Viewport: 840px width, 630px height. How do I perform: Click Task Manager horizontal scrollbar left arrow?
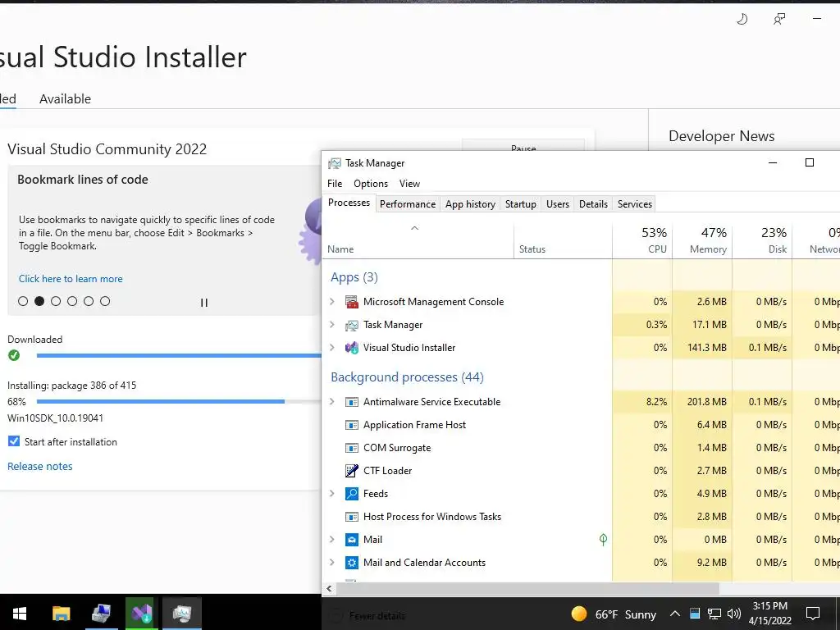tap(329, 589)
